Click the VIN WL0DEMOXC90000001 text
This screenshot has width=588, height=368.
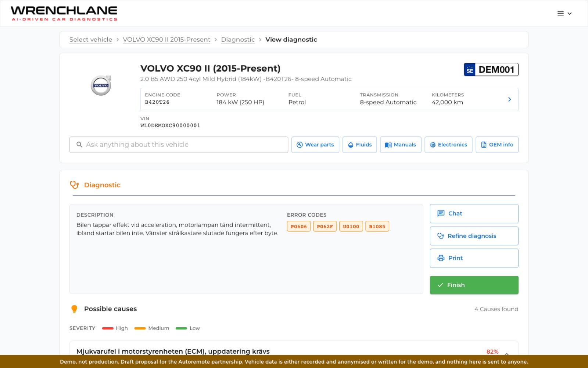click(170, 125)
